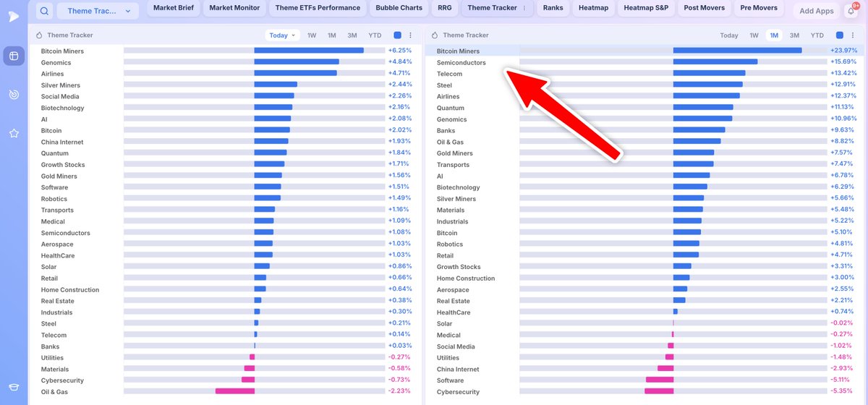Open the Ranks tab
Viewport: 868px width, 405px height.
pyautogui.click(x=553, y=8)
